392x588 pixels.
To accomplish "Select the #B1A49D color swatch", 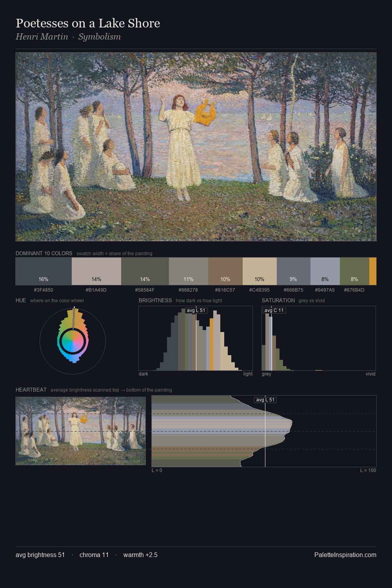I will pos(96,271).
